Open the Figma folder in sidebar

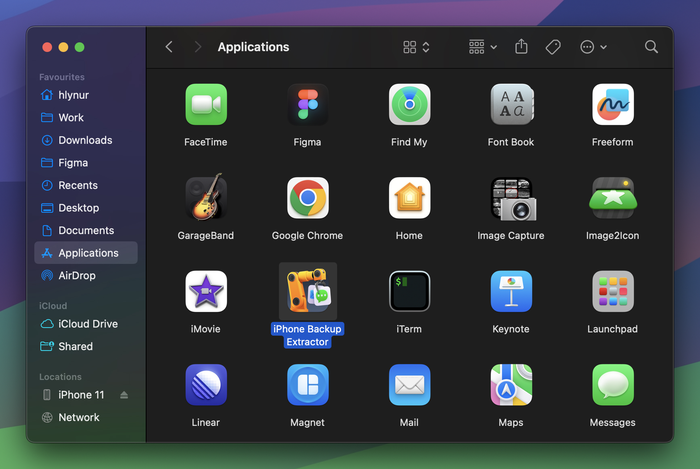click(x=86, y=162)
